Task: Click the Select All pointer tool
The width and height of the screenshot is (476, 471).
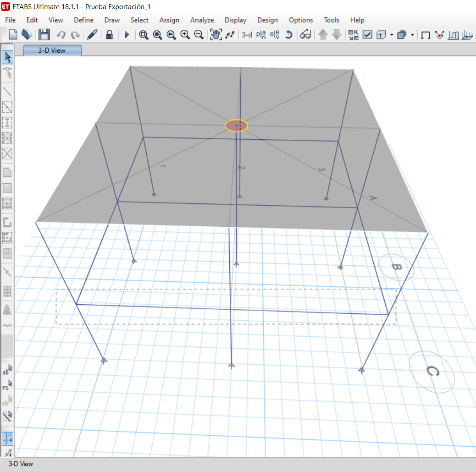Action: (x=7, y=370)
